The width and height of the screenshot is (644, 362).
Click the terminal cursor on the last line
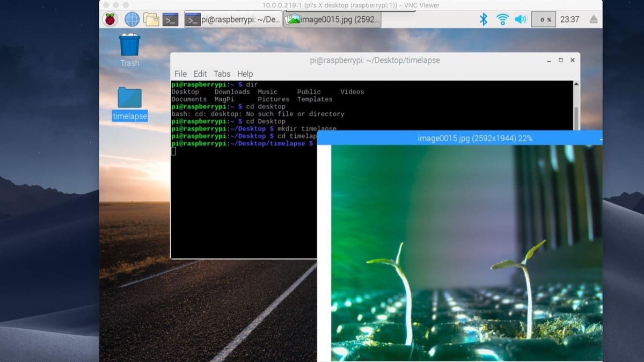173,151
